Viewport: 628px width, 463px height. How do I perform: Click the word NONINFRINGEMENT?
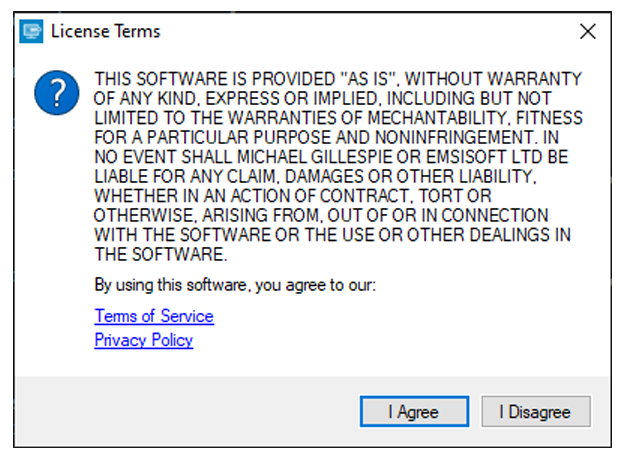click(x=456, y=137)
